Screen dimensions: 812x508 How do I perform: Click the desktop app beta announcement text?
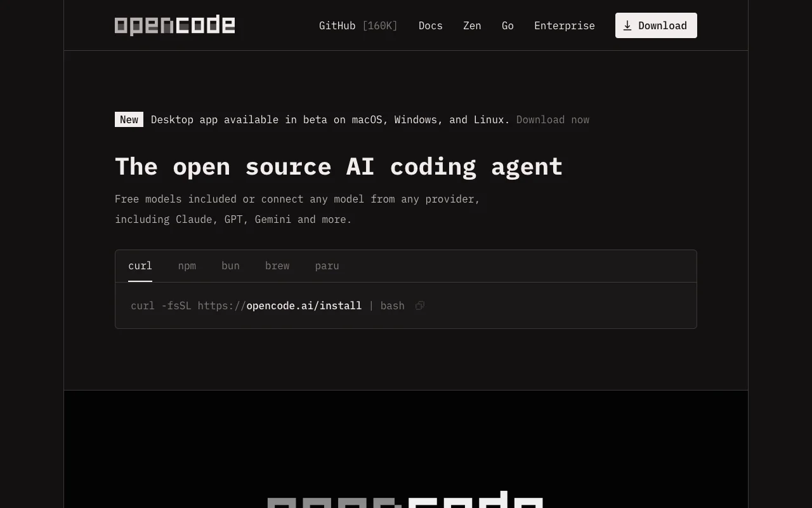pyautogui.click(x=331, y=119)
